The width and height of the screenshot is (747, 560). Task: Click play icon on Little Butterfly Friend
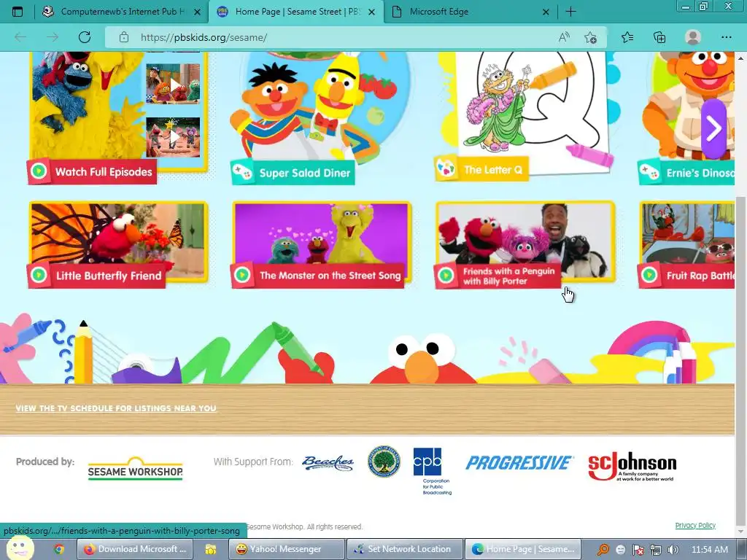click(39, 275)
